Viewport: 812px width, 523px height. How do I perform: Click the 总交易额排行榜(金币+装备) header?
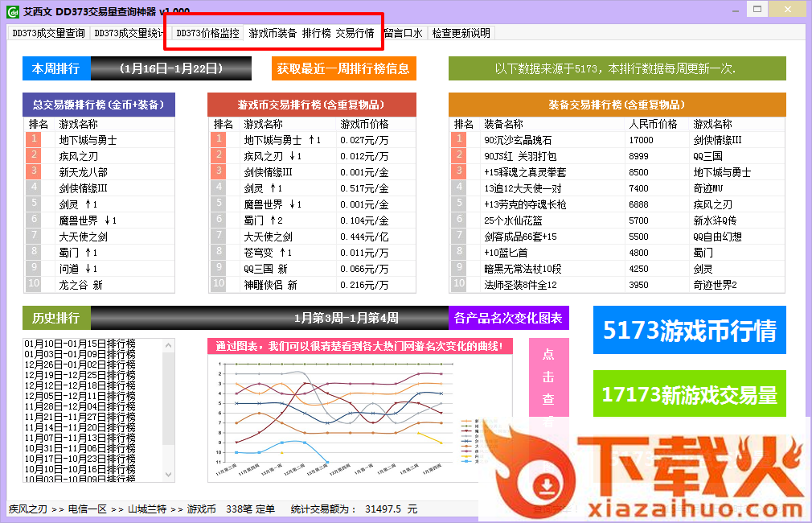[99, 105]
